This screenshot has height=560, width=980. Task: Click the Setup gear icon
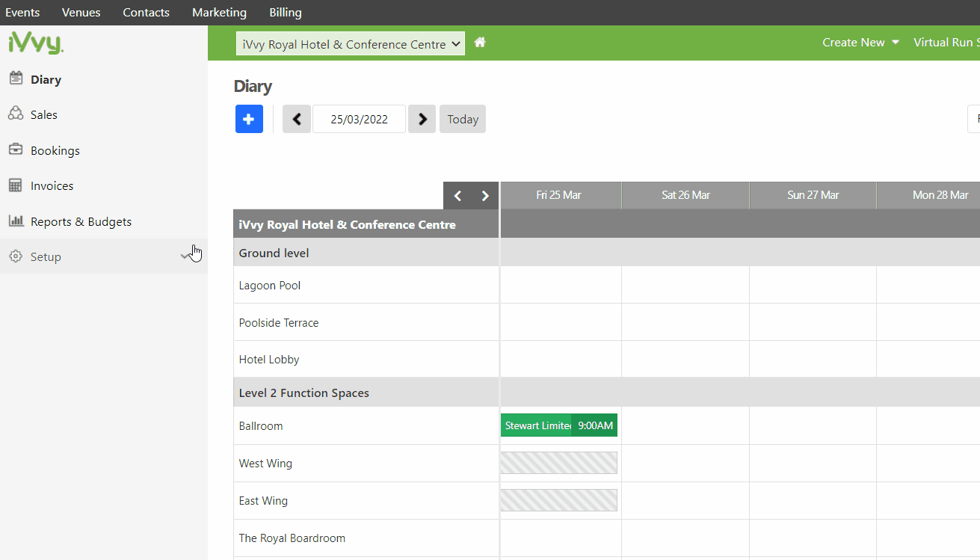[15, 256]
